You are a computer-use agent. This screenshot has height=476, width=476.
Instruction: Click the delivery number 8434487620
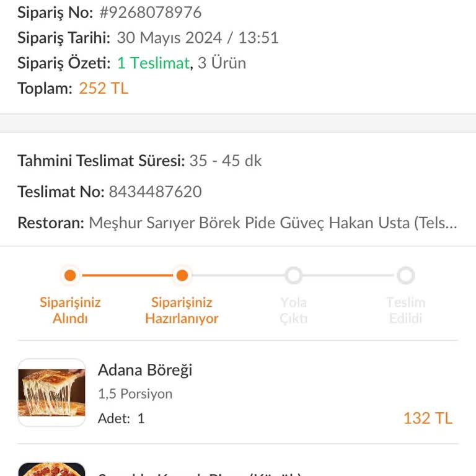click(155, 192)
